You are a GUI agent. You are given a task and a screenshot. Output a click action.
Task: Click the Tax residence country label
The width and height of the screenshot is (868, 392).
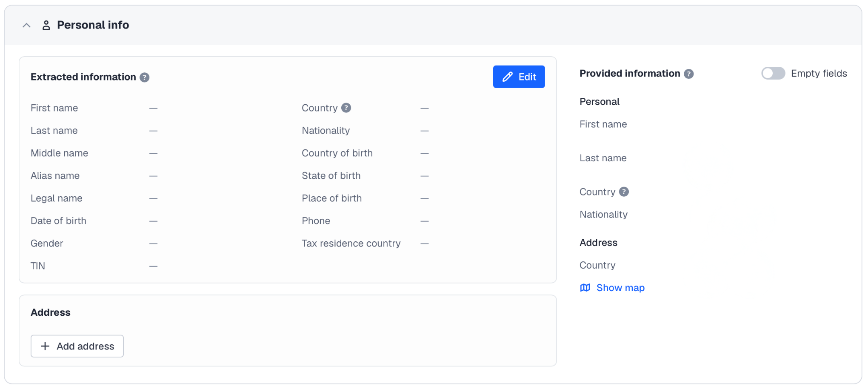point(351,243)
